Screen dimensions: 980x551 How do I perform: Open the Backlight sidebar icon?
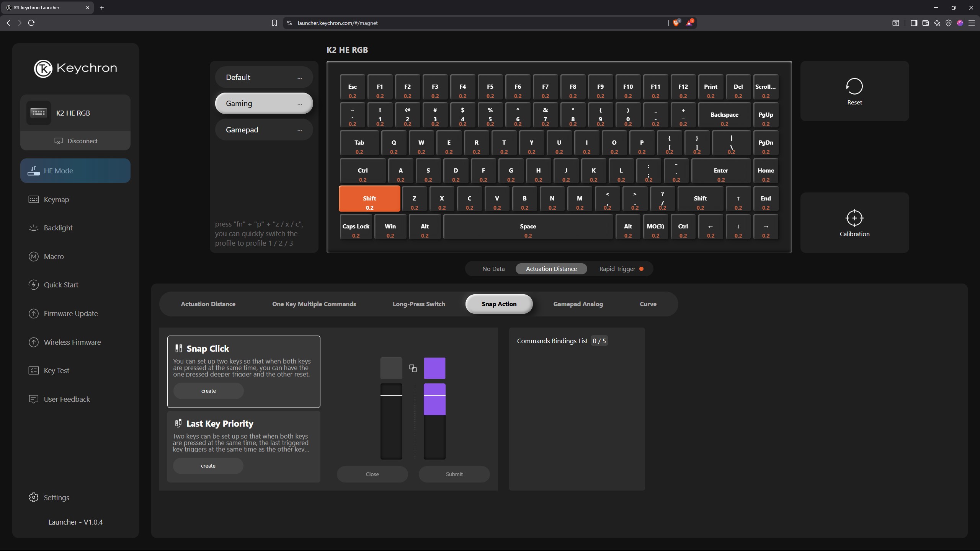(34, 228)
